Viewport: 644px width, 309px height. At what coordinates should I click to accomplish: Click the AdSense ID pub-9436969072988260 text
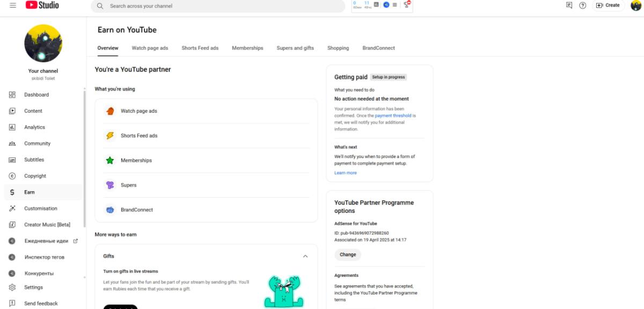[362, 233]
